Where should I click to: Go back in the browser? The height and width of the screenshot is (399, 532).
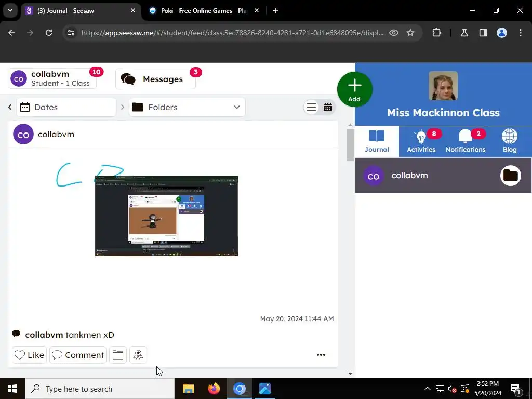[x=11, y=33]
